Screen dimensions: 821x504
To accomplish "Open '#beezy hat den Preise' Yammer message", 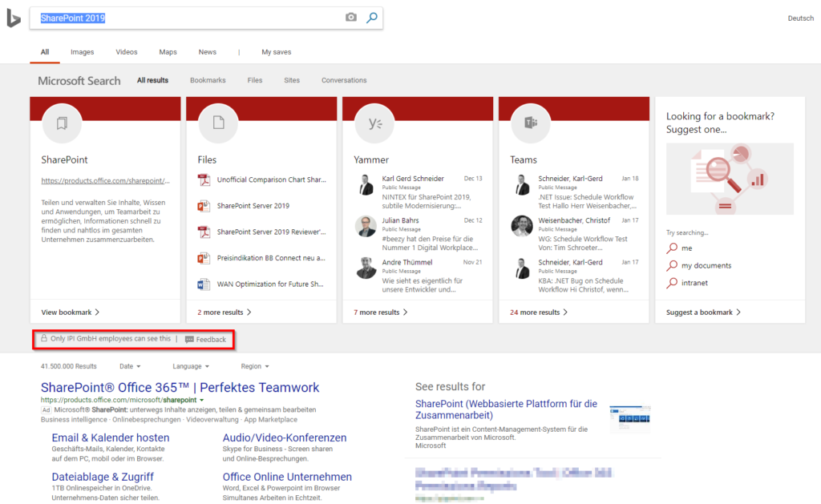I will 430,244.
